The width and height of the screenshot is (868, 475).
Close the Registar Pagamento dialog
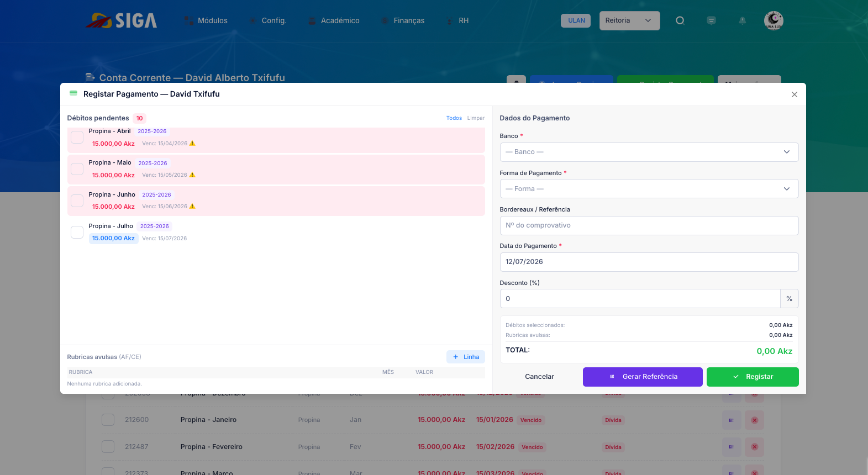(x=794, y=94)
